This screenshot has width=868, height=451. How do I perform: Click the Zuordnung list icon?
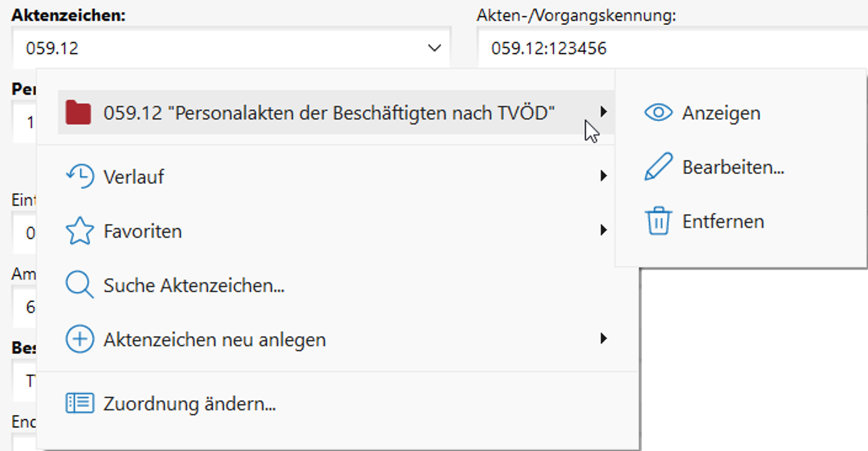(x=80, y=403)
